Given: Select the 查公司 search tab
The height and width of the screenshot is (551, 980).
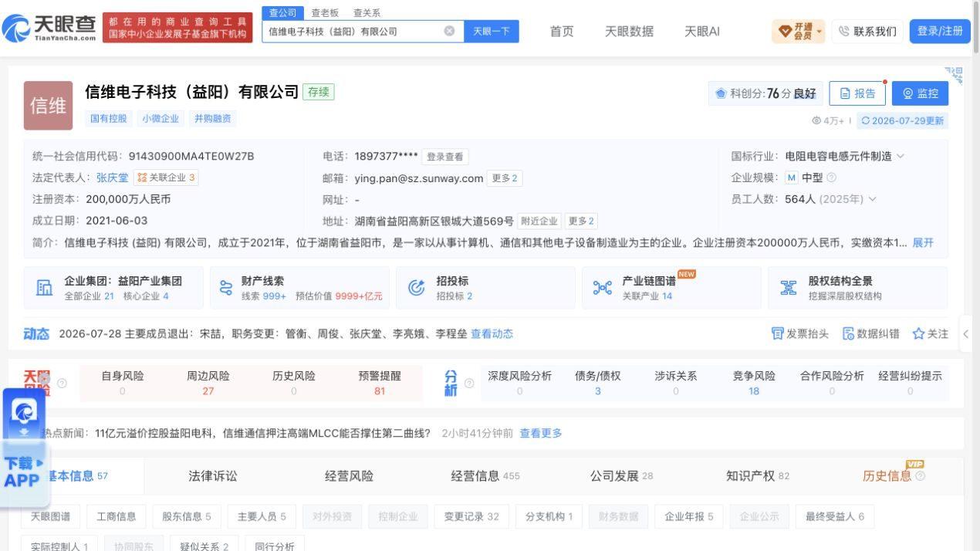Looking at the screenshot, I should 282,12.
